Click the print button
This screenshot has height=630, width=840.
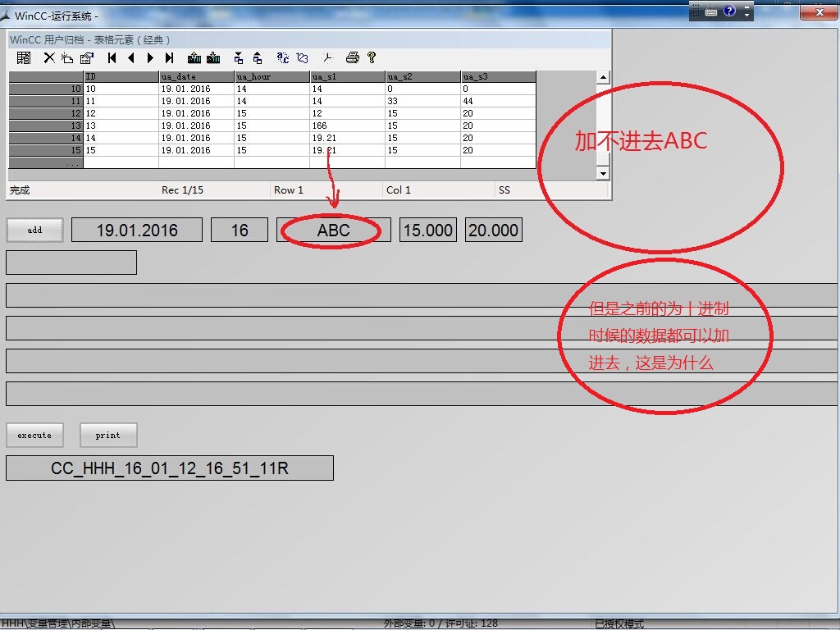(108, 435)
